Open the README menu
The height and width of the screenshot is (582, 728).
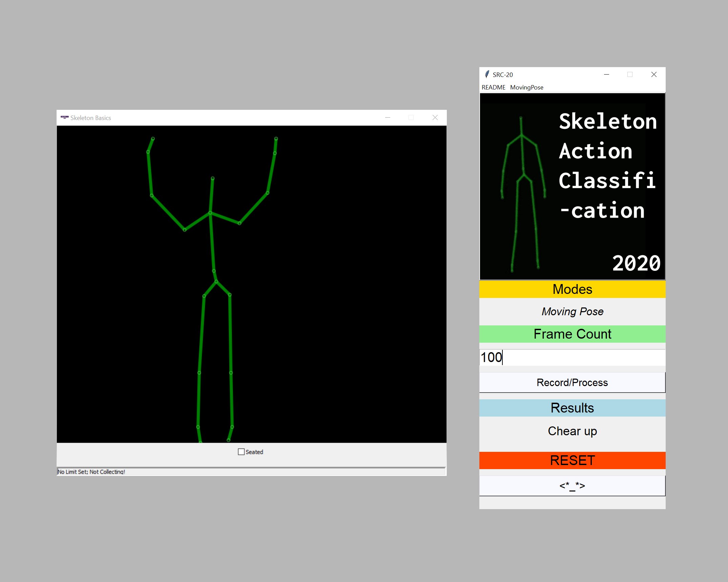tap(493, 87)
